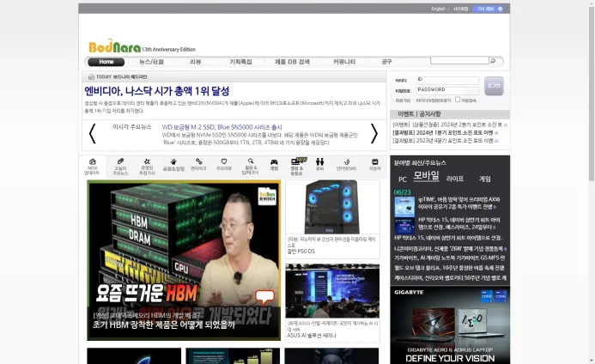The height and width of the screenshot is (364, 595).
Task: Open the 뉴스/브랜드 menu
Action: pyautogui.click(x=151, y=62)
